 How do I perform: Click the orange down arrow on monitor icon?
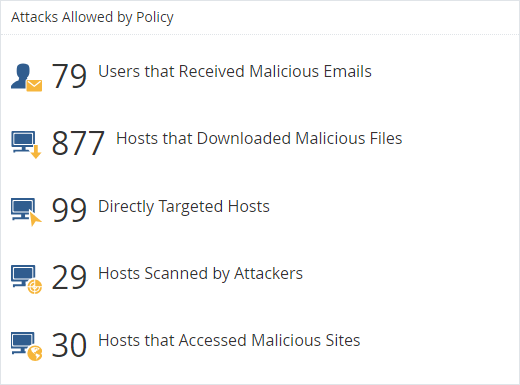(36, 152)
